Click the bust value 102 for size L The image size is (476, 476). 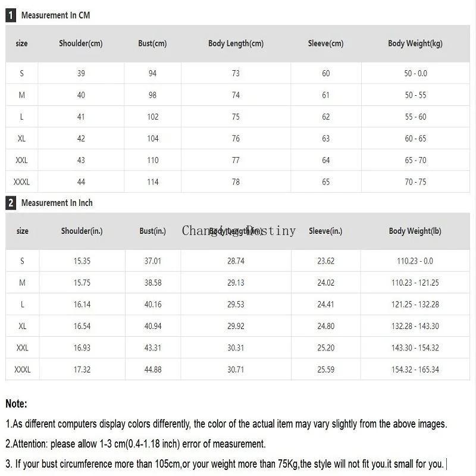[153, 117]
